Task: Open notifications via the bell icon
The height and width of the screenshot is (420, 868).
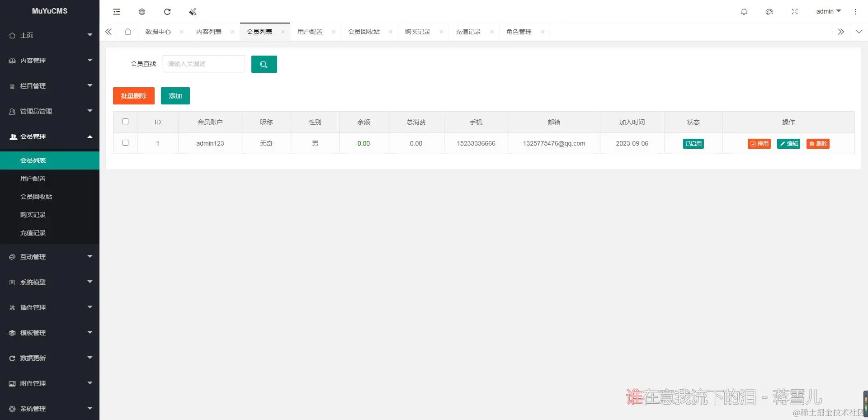Action: 744,12
